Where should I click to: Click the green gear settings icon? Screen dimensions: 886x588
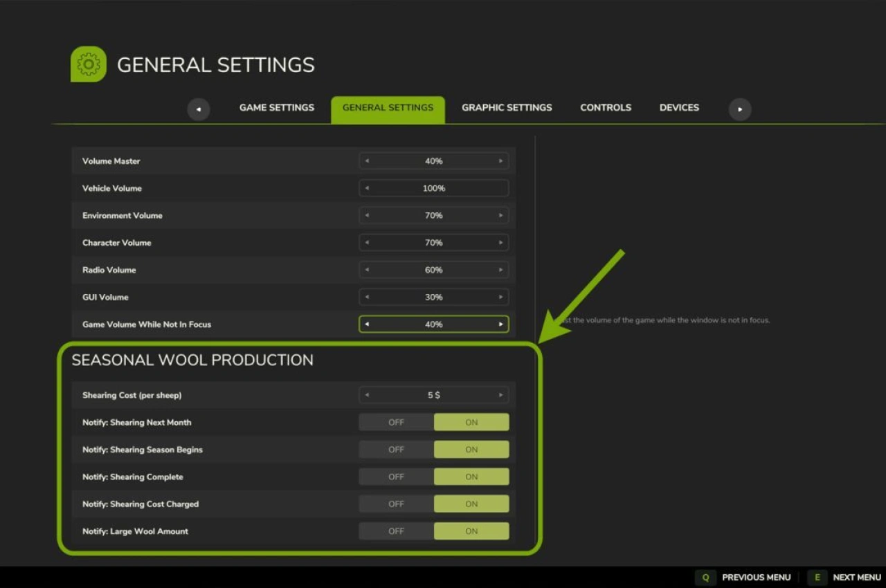point(89,64)
